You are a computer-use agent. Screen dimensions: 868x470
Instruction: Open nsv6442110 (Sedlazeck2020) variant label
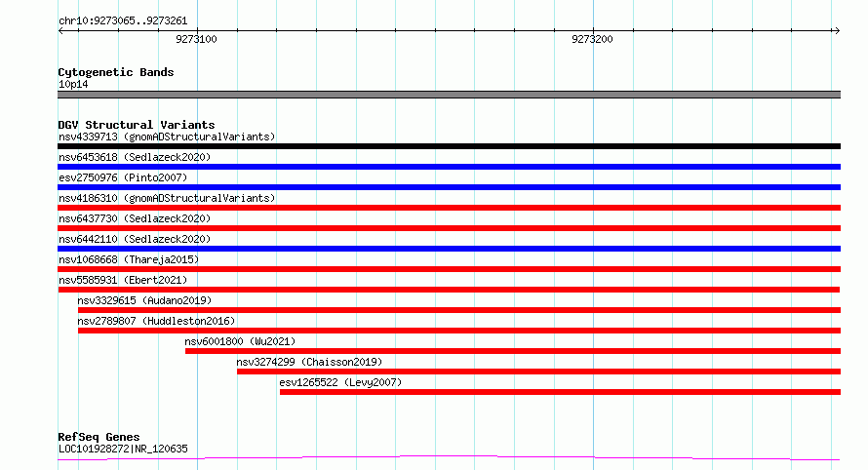pos(135,239)
